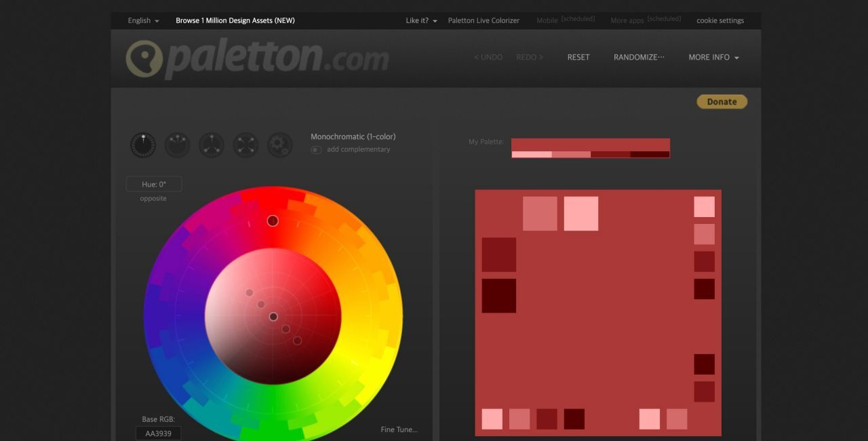Click the Donate button
This screenshot has height=441, width=868.
click(722, 102)
